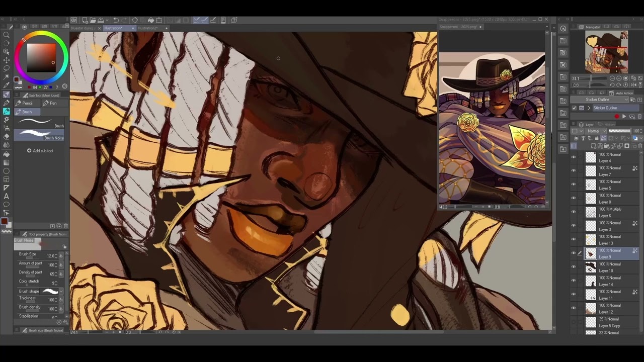This screenshot has width=644, height=362.
Task: Open Clip Studio launcher icon
Action: click(74, 20)
